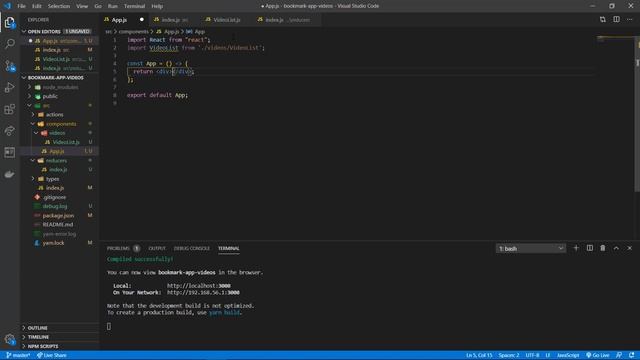Create a new terminal with plus icon
Viewport: 640px width, 360px height.
tap(576, 248)
